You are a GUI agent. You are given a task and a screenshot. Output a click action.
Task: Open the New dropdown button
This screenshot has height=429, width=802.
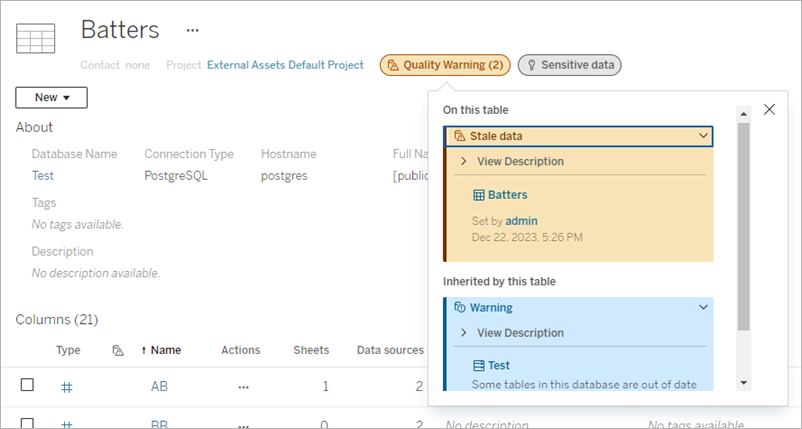point(51,98)
